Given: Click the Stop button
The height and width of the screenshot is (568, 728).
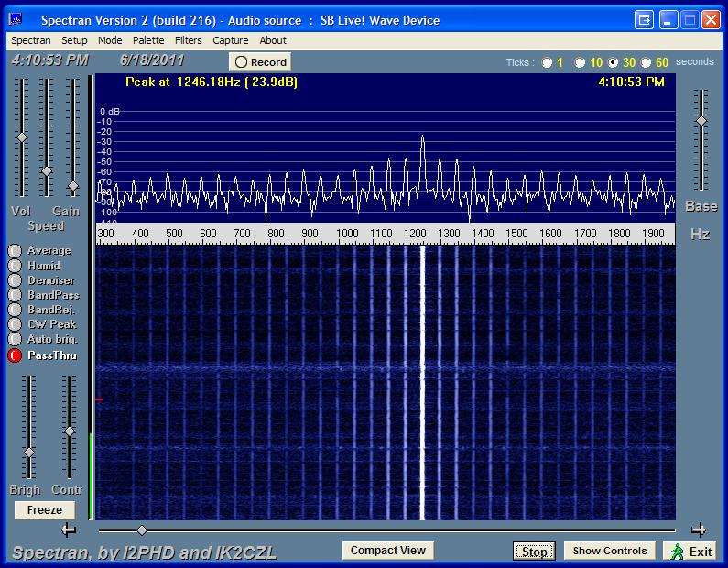Looking at the screenshot, I should [534, 552].
